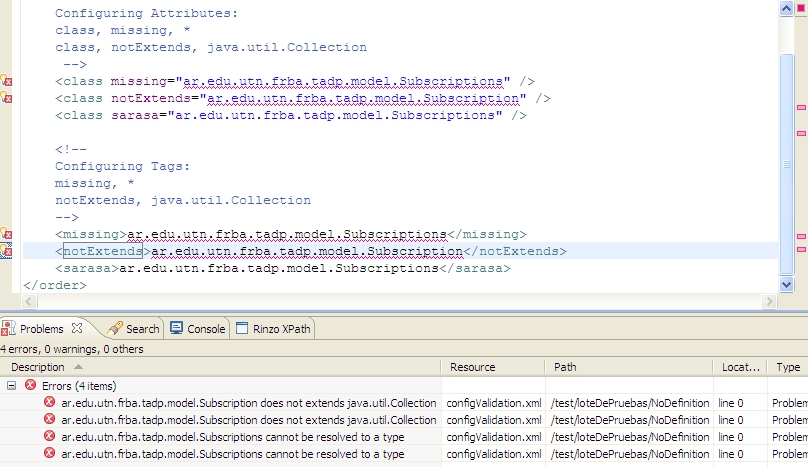Viewport: 809px width, 467px height.
Task: Click the Rinzo XPath view icon
Action: click(241, 329)
